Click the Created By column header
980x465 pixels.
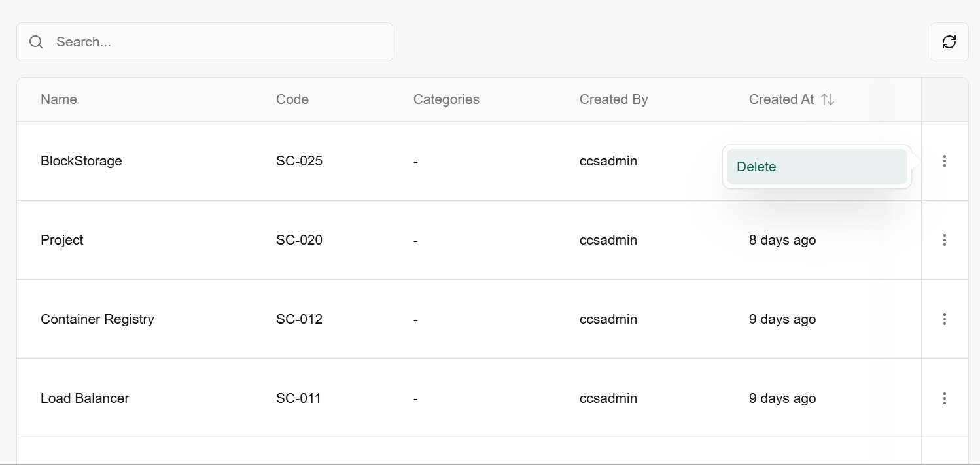click(614, 99)
